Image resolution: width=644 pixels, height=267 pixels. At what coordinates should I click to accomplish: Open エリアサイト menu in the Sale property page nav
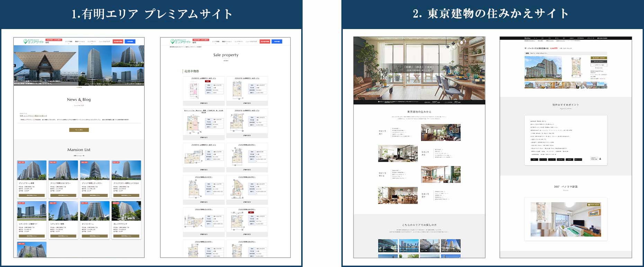[x=239, y=42]
